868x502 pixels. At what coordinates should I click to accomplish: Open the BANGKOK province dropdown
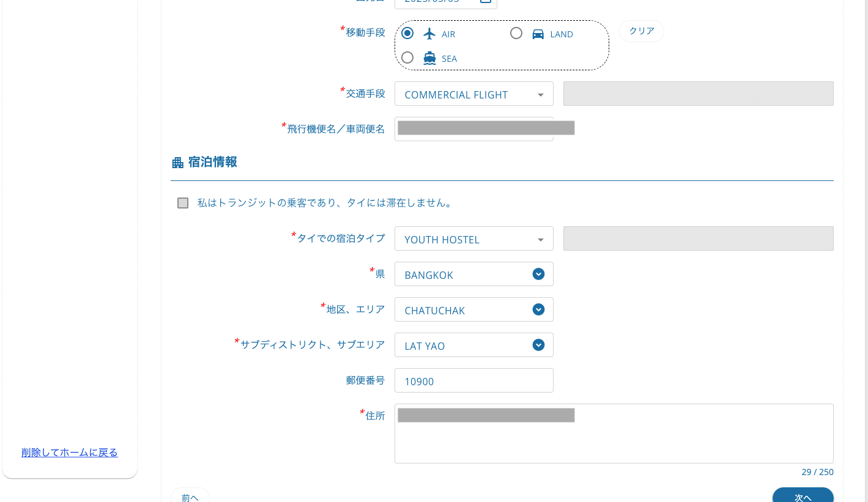(474, 274)
